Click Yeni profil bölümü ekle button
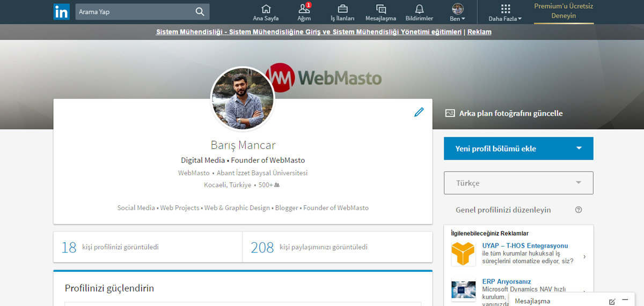This screenshot has height=306, width=644. click(518, 148)
